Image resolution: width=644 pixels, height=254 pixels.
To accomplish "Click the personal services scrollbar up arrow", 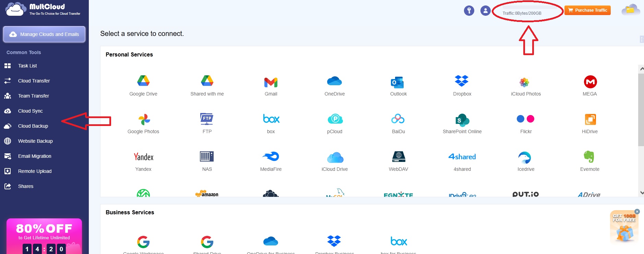I will pyautogui.click(x=641, y=69).
